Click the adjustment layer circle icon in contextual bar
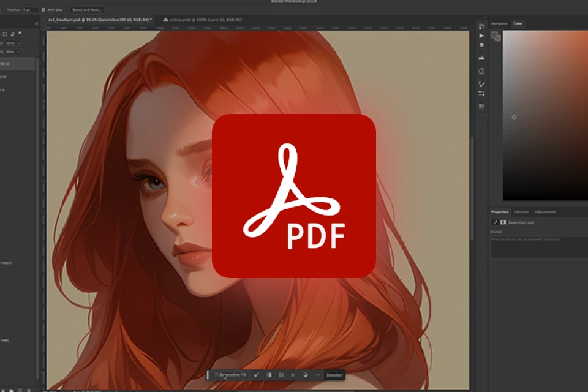Image resolution: width=588 pixels, height=392 pixels. [x=305, y=375]
